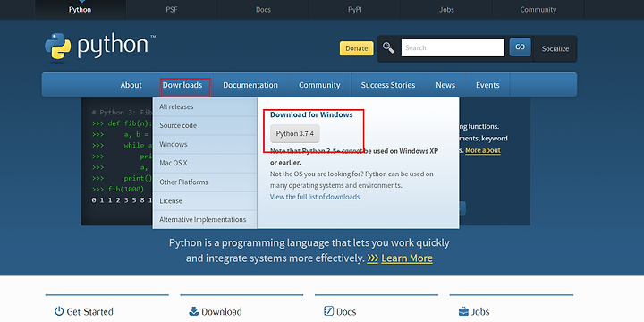Click the yellow Donate button
Image resolution: width=644 pixels, height=322 pixels.
point(357,48)
